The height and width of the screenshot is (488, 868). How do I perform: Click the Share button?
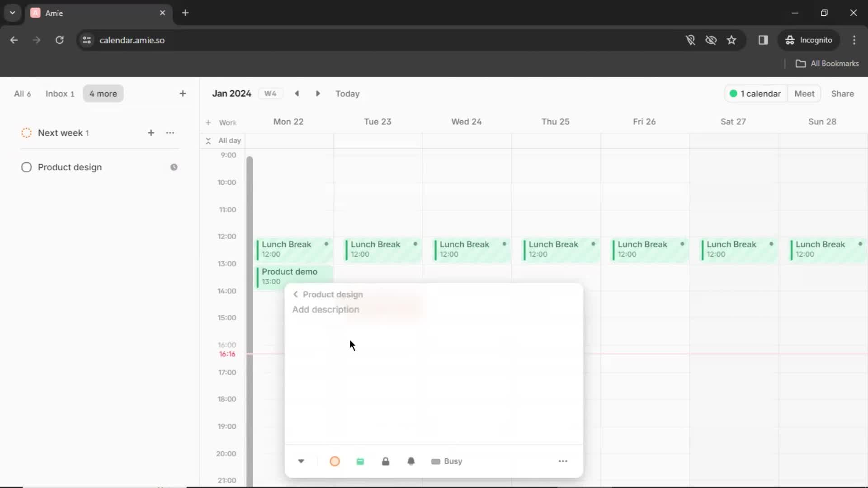click(842, 94)
